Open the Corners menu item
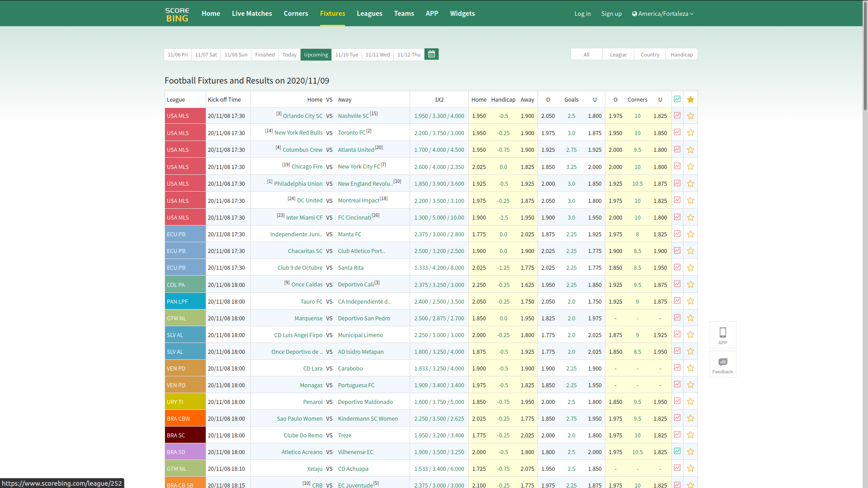This screenshot has width=868, height=488. click(x=296, y=14)
